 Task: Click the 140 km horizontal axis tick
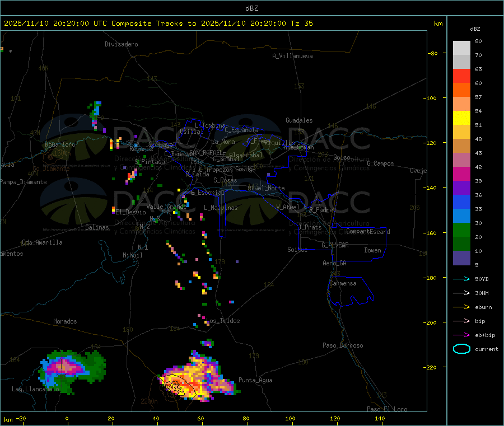tap(380, 418)
